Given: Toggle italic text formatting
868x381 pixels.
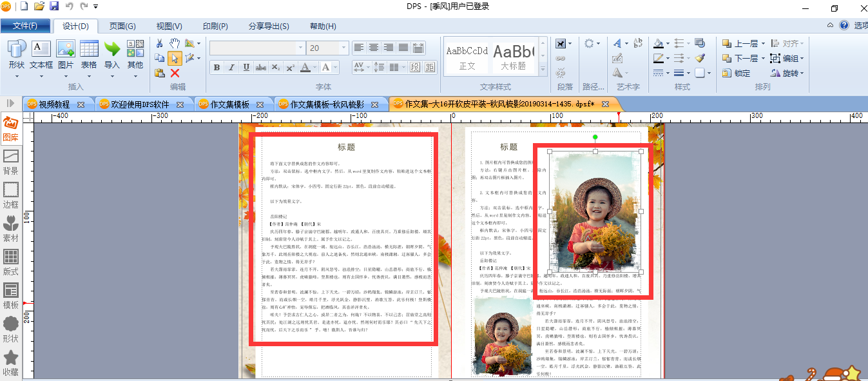Looking at the screenshot, I should [x=231, y=68].
